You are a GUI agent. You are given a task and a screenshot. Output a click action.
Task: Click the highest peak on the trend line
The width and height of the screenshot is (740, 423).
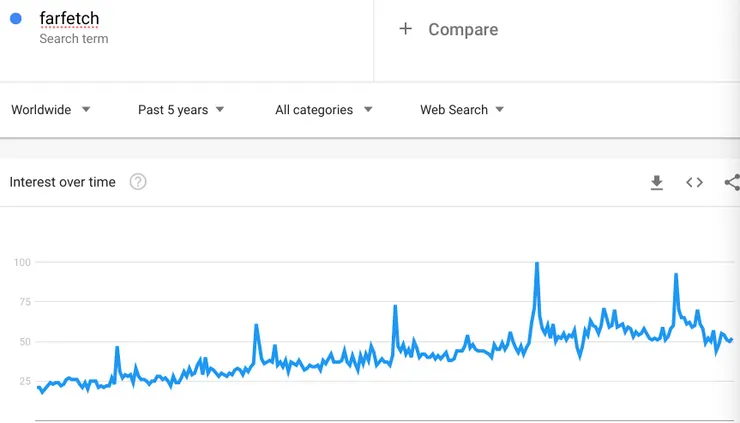pyautogui.click(x=537, y=263)
